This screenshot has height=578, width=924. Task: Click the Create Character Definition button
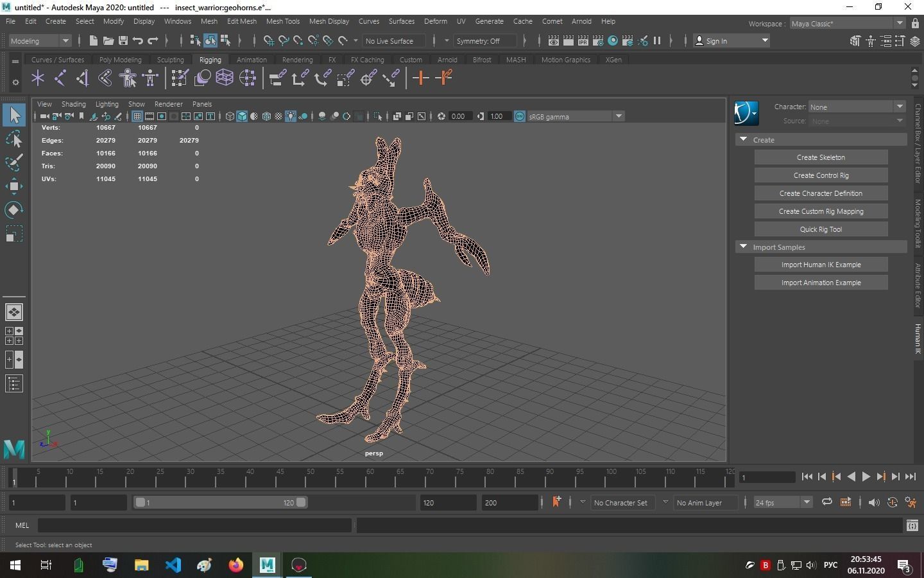click(821, 193)
